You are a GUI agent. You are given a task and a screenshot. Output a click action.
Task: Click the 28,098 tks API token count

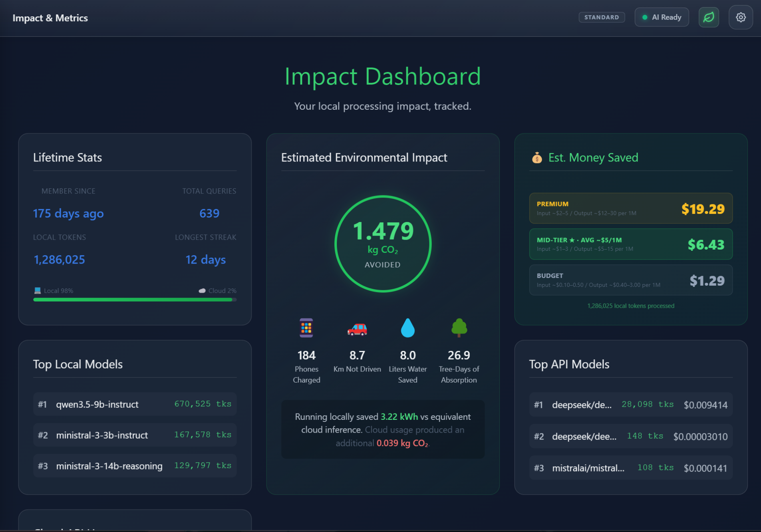coord(648,404)
